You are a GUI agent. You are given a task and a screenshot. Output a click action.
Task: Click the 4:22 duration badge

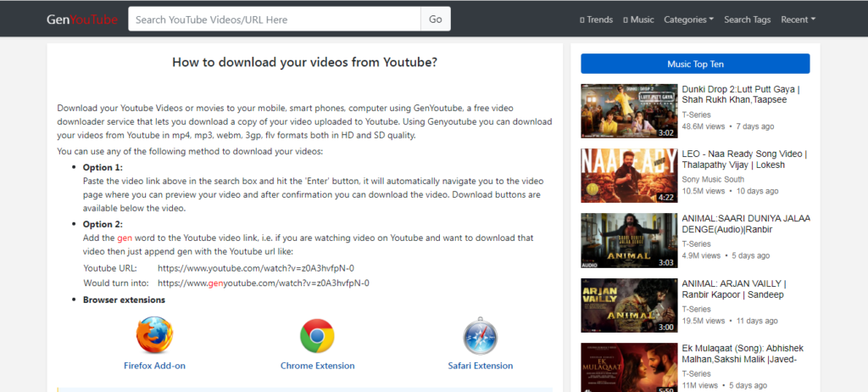coord(666,198)
